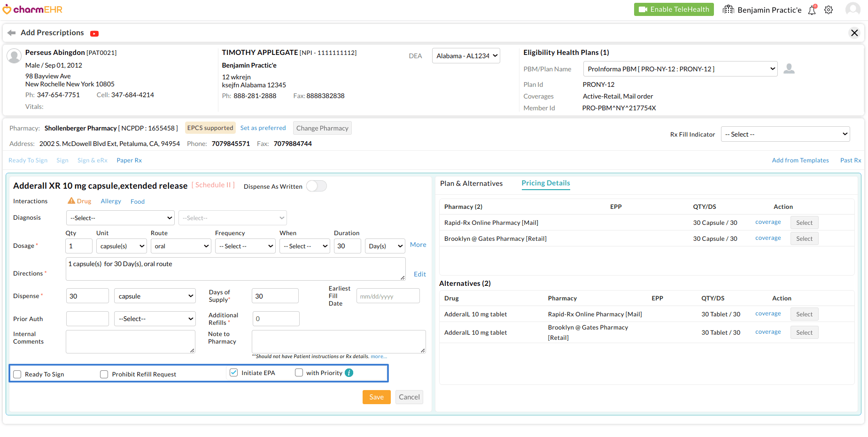Click the Change Pharmacy button

322,128
